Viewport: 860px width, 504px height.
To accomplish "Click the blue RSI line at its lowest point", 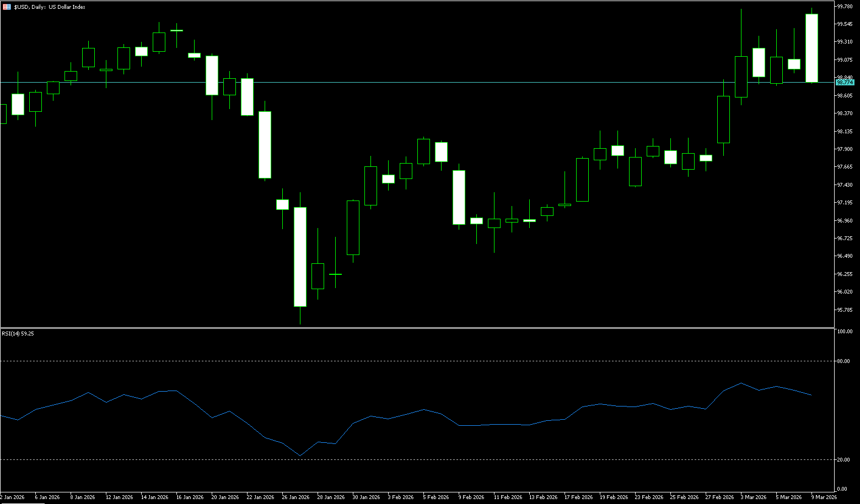I will point(300,456).
